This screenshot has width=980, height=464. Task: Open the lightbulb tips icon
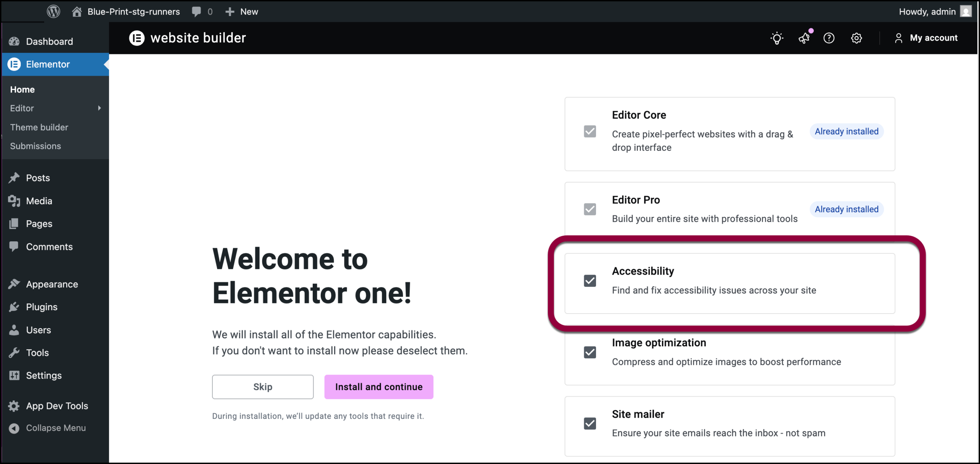[777, 38]
